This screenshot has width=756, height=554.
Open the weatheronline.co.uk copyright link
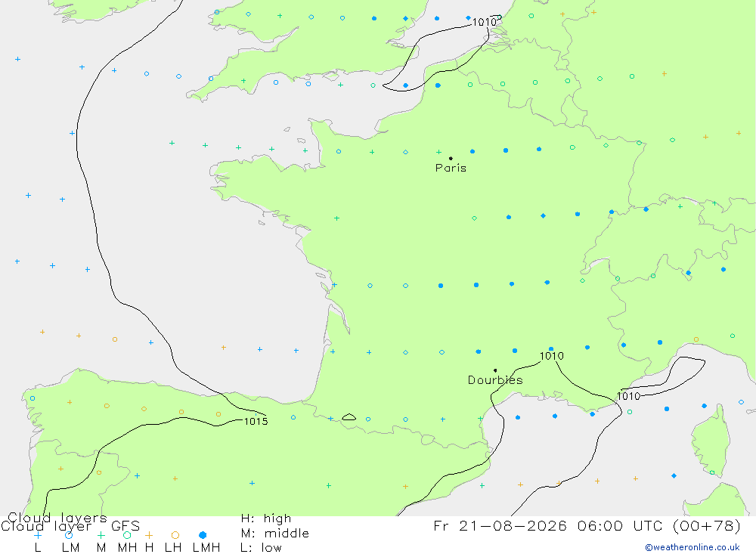coord(692,547)
